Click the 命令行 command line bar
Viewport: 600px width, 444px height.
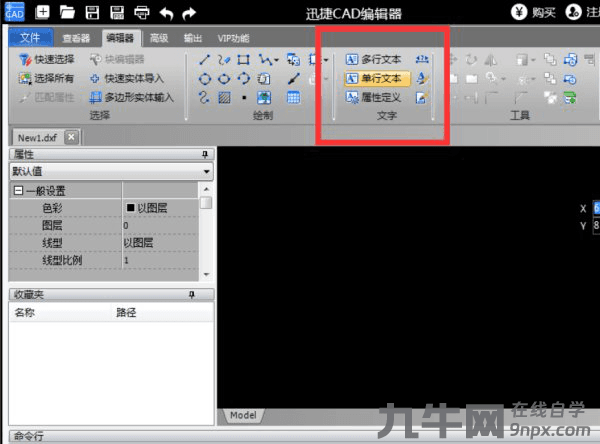pos(302,436)
